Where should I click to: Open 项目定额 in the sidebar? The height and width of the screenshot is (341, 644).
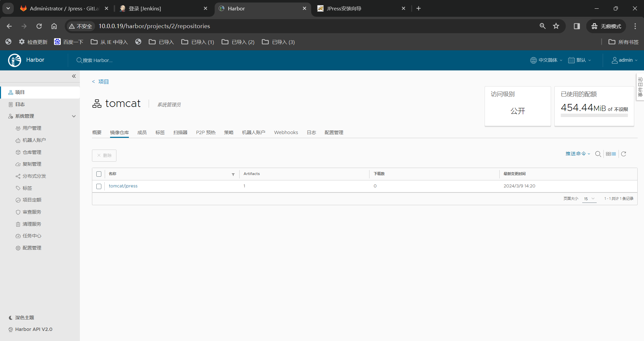pos(32,200)
